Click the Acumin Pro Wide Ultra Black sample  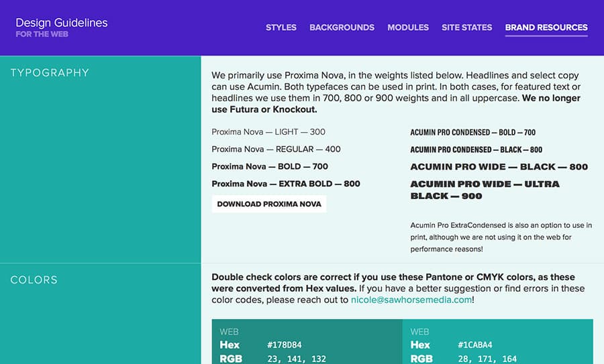pos(485,190)
